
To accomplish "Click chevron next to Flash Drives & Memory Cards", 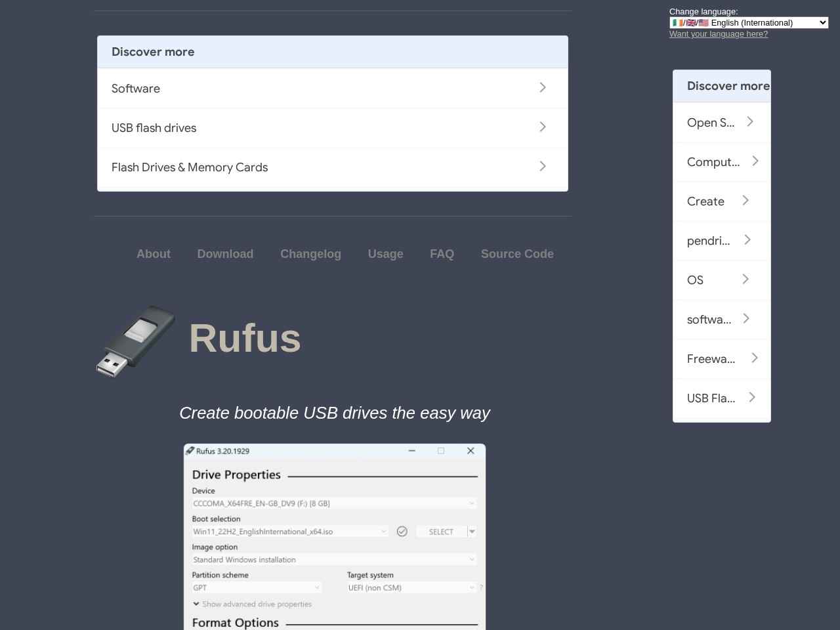I will click(543, 166).
